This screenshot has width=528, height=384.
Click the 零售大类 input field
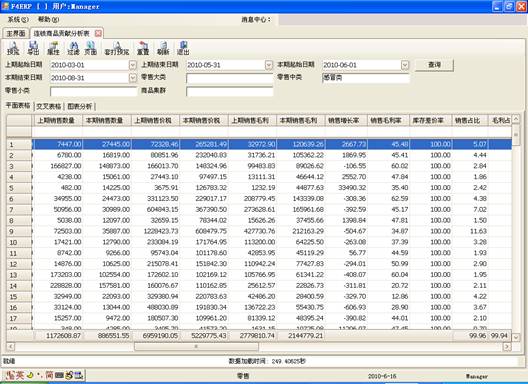coord(229,78)
